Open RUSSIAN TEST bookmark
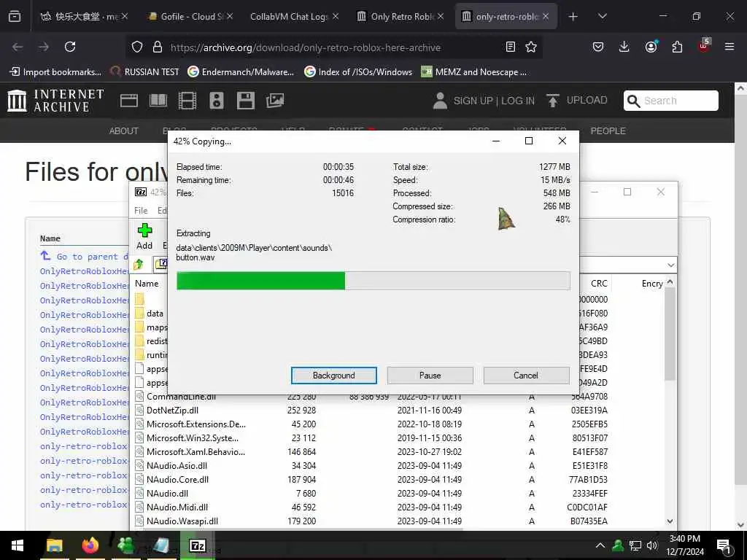Image resolution: width=747 pixels, height=560 pixels. pos(144,72)
